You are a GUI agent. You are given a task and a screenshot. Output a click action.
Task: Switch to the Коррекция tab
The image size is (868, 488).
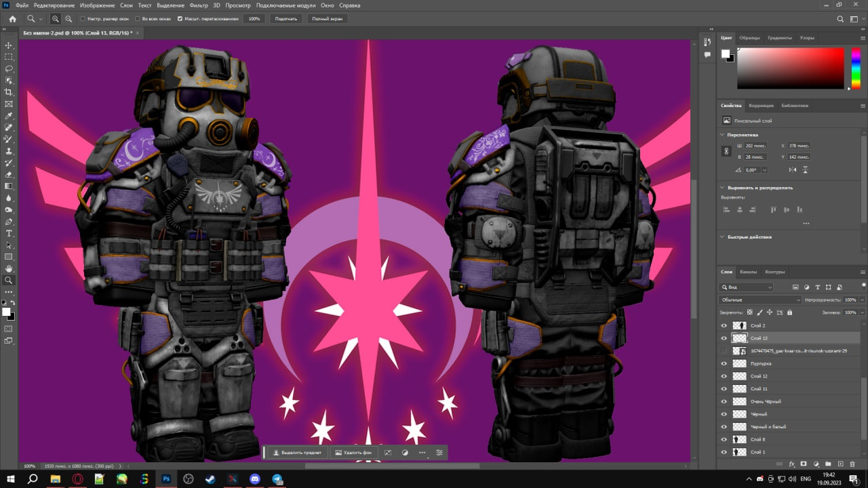point(761,106)
